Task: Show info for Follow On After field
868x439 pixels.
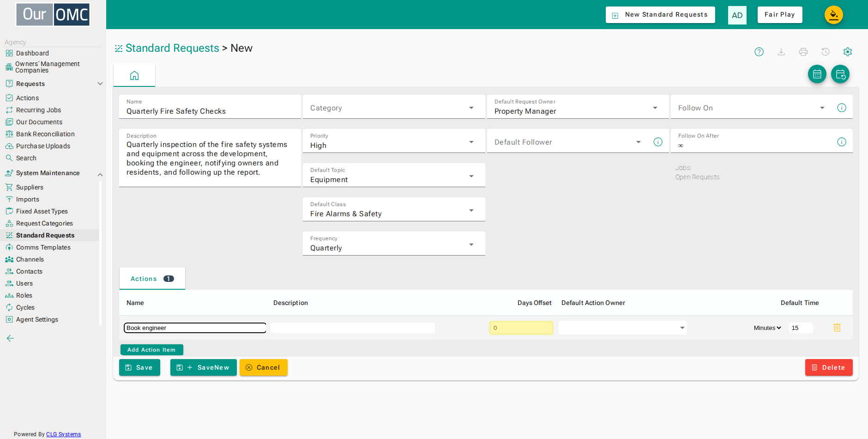Action: (x=842, y=142)
